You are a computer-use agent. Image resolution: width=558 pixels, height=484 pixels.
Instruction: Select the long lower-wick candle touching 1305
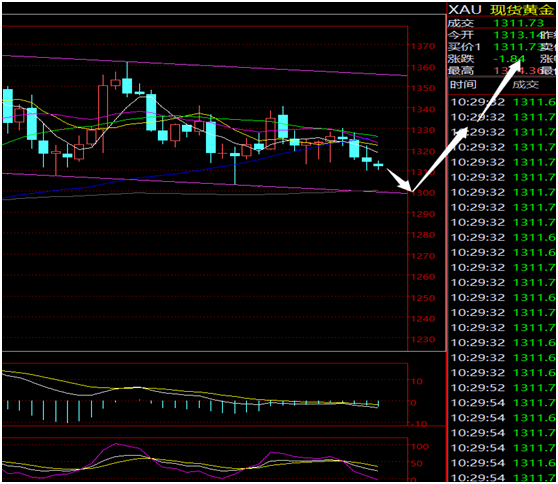pyautogui.click(x=235, y=165)
